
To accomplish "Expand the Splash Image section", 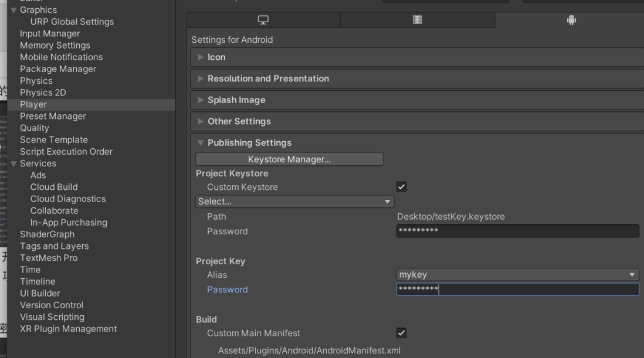I will 200,100.
